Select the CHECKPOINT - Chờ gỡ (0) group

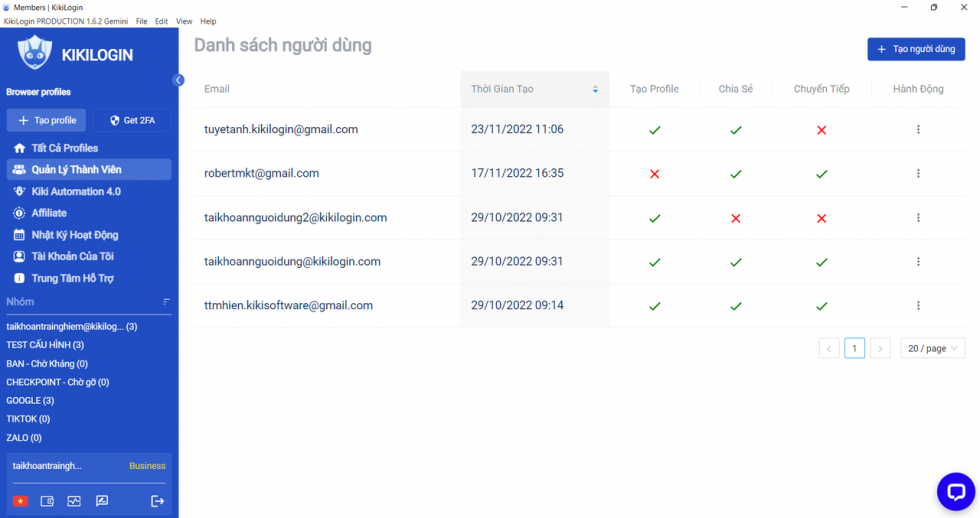coord(58,382)
